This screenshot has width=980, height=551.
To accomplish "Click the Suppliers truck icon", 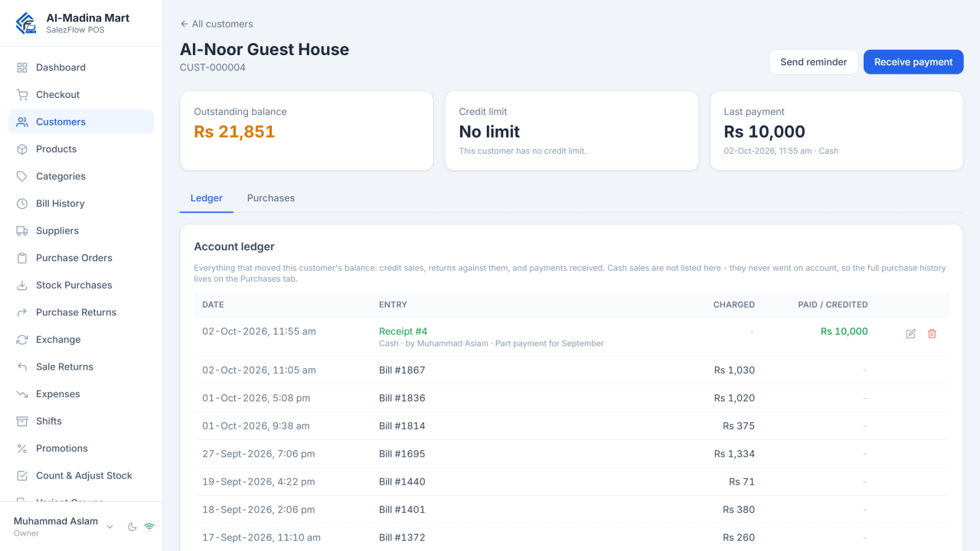I will tap(22, 230).
